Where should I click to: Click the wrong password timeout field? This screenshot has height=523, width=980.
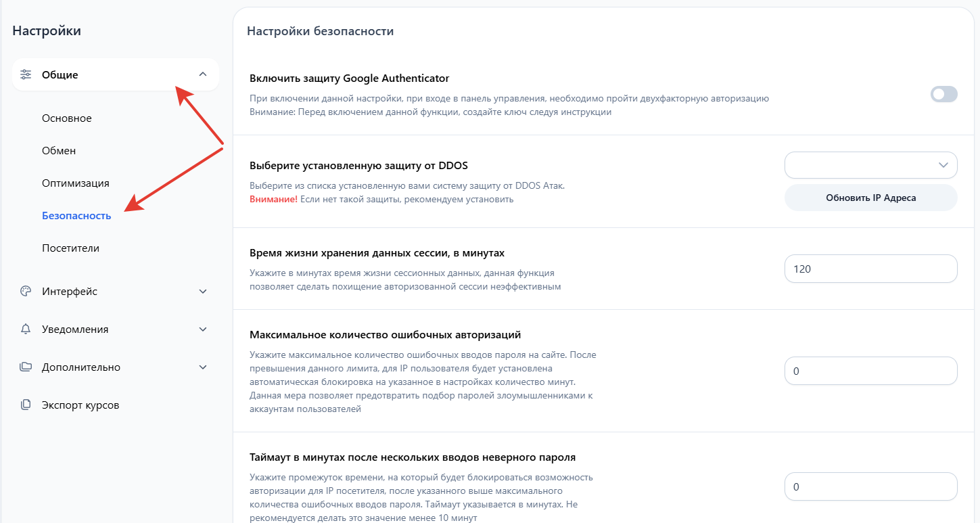tap(870, 487)
